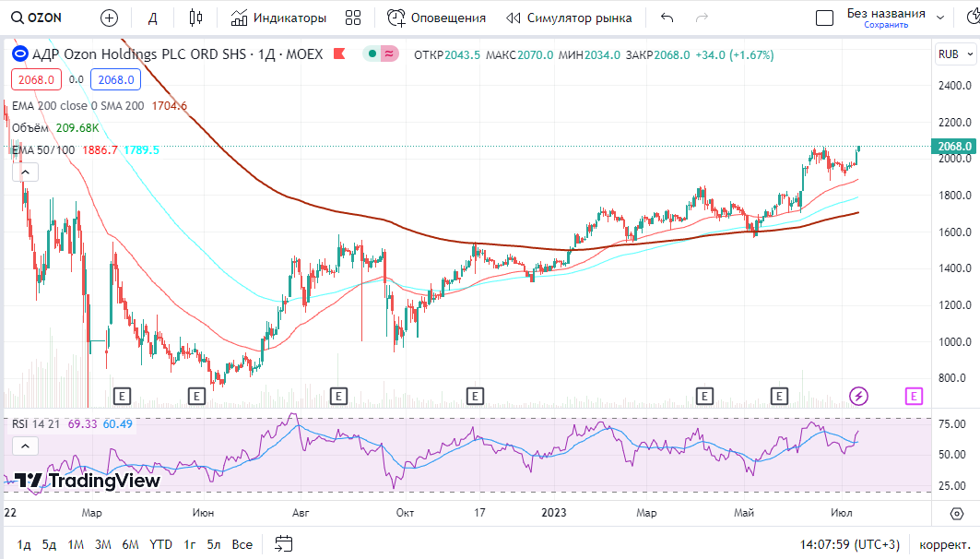Image resolution: width=980 pixels, height=559 pixels.
Task: Set range to 1М
Action: [76, 544]
